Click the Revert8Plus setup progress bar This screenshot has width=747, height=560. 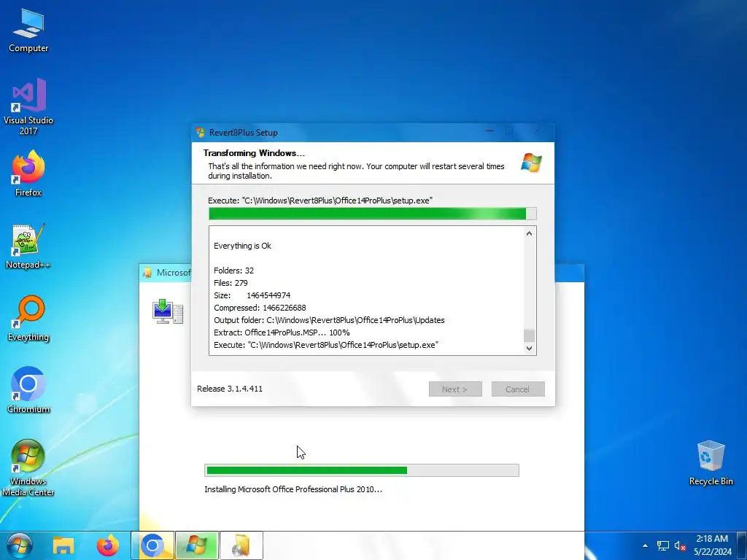point(373,214)
